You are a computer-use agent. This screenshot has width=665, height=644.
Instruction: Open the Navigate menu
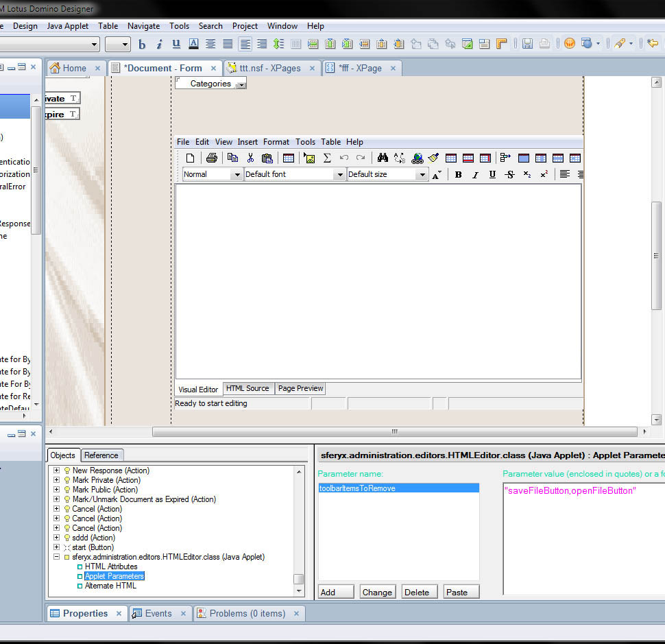pos(144,26)
